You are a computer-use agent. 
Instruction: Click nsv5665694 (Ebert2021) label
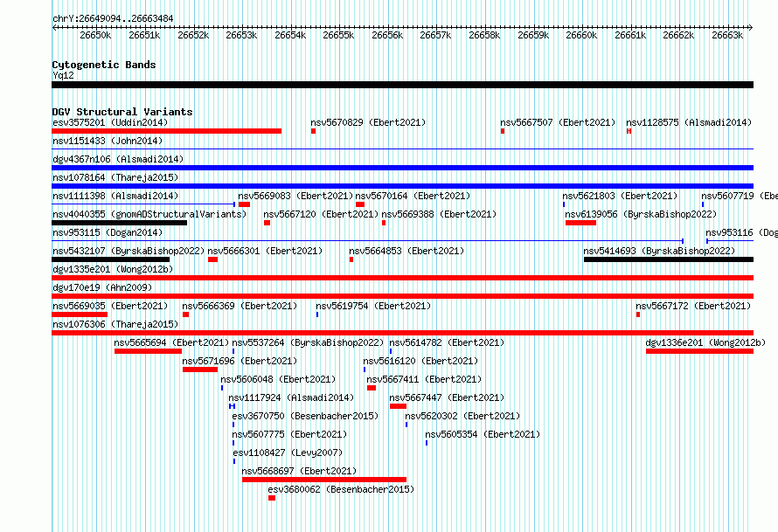coord(171,342)
